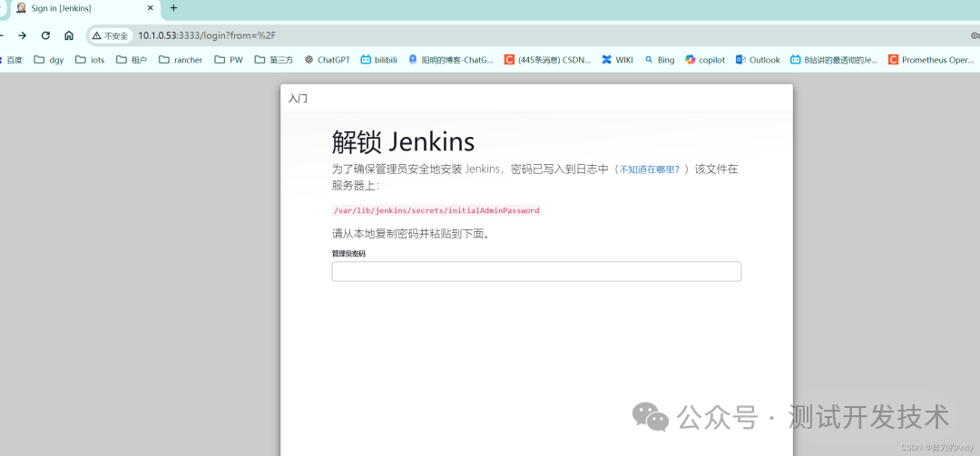Screen dimensions: 980x456
Task: Open the Bing bookmark
Action: 660,60
